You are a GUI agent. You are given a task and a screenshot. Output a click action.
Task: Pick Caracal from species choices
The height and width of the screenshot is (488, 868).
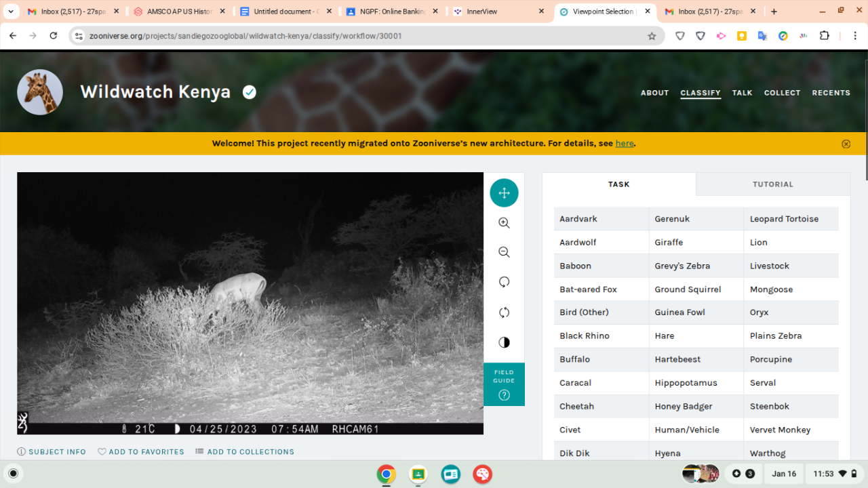click(601, 383)
